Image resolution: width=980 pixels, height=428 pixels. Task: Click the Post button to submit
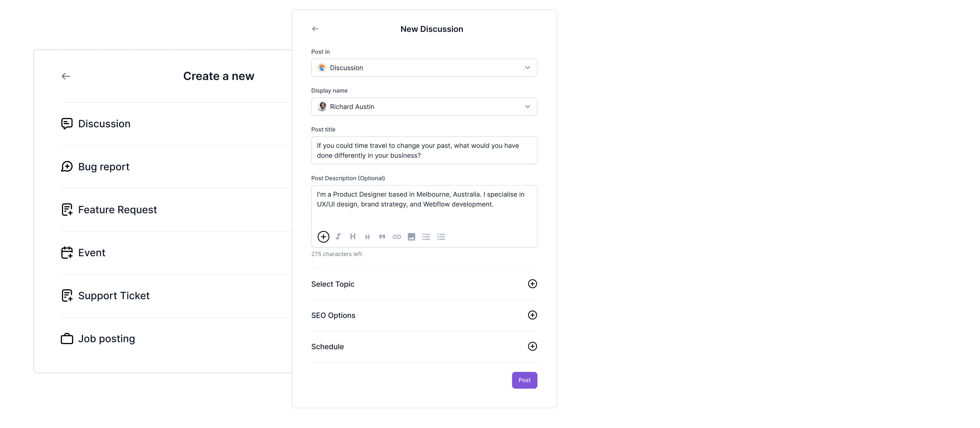tap(524, 380)
